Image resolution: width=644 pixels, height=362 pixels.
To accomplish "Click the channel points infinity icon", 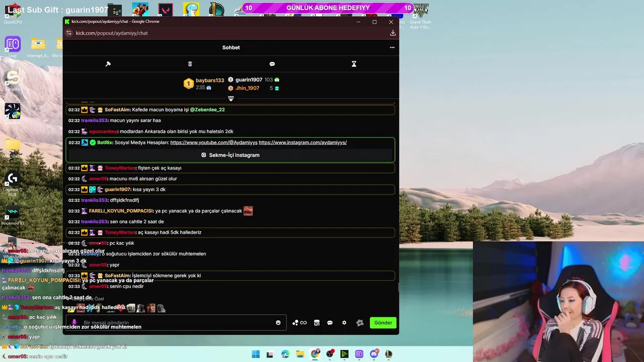I will tap(299, 323).
